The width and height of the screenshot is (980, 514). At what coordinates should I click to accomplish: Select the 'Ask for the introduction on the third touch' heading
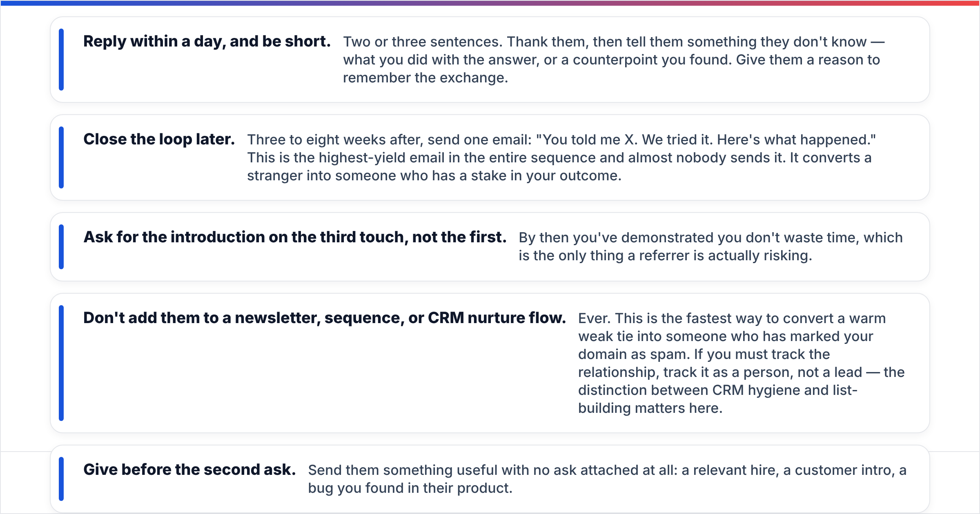tap(295, 237)
